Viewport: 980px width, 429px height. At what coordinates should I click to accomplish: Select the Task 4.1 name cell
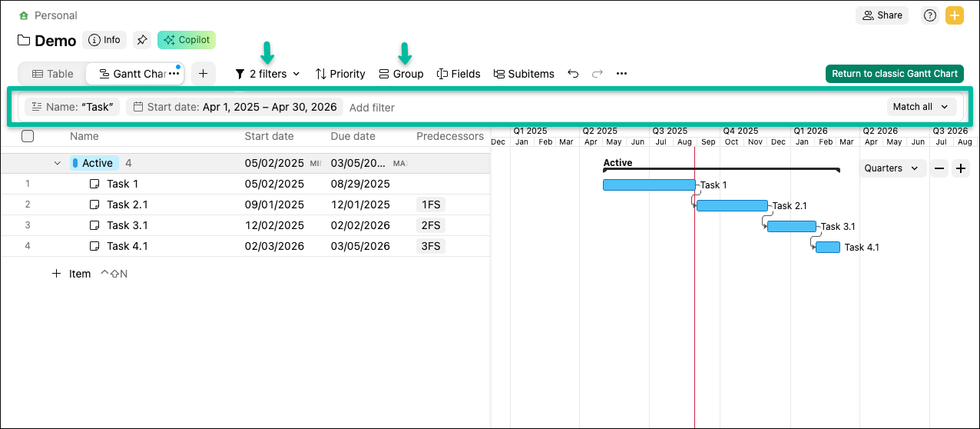click(x=127, y=246)
